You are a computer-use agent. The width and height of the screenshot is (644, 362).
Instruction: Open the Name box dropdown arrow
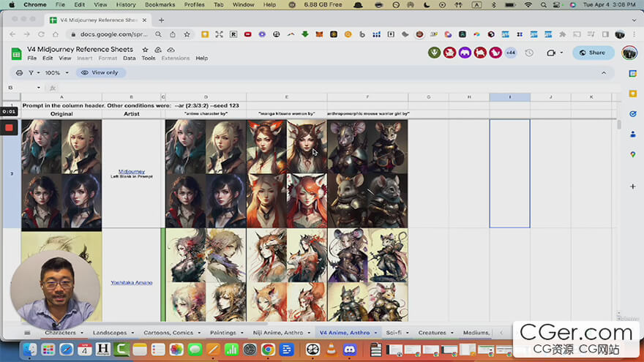pos(39,88)
